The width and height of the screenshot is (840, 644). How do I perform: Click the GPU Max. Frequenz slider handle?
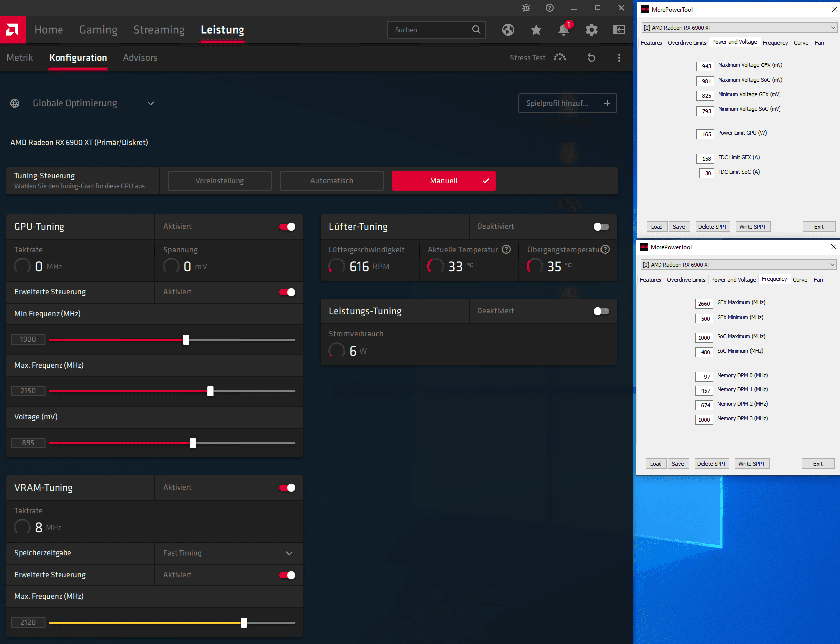pyautogui.click(x=210, y=391)
